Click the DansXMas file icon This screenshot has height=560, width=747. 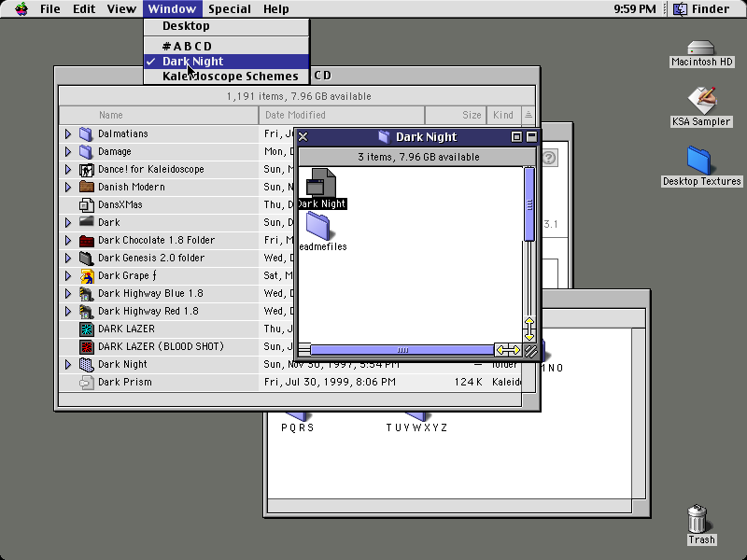coord(86,204)
